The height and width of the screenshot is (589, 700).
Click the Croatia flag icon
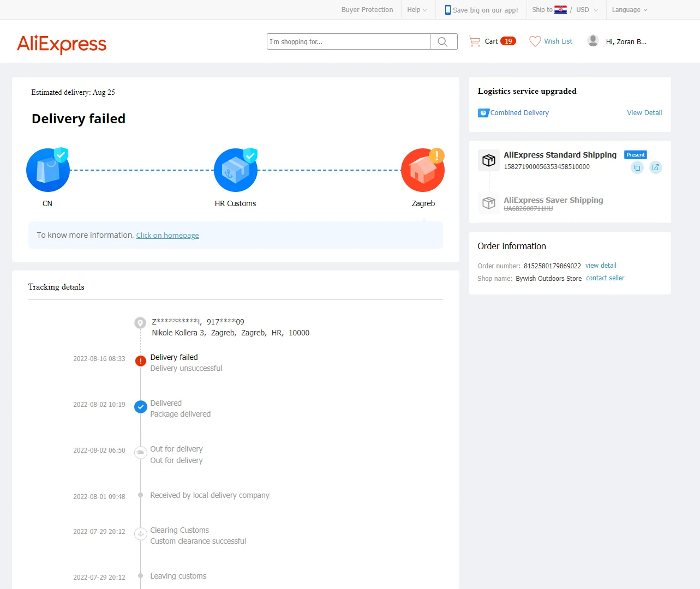point(560,10)
